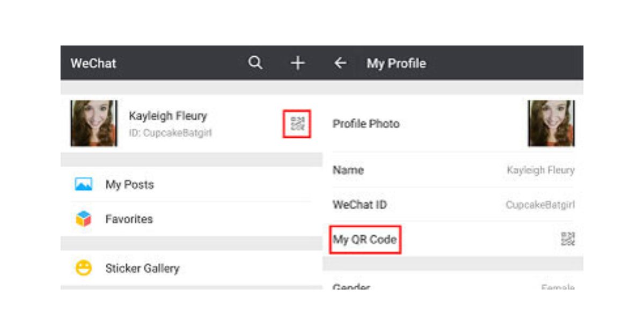Select the My QR Code label
The height and width of the screenshot is (335, 644).
click(365, 239)
